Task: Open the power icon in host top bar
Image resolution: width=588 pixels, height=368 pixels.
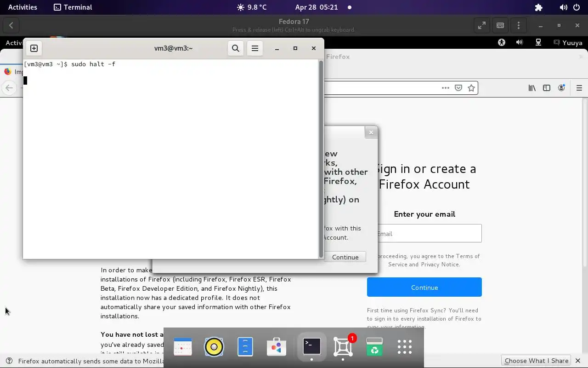Action: click(x=577, y=7)
